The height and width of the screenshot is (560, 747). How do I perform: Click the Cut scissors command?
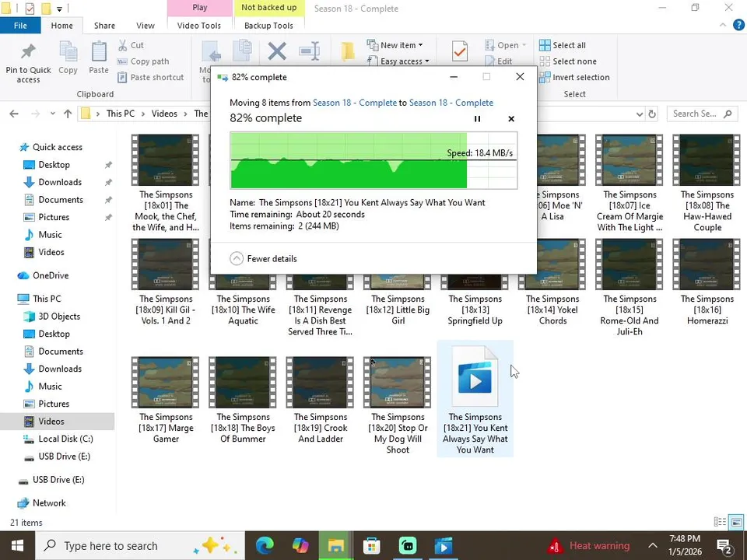coord(131,45)
